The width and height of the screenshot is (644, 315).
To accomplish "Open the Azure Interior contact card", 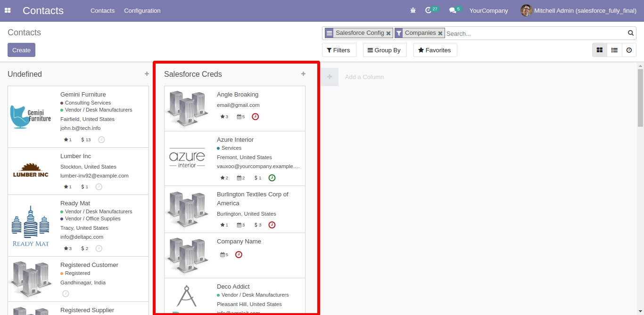I will (235, 159).
